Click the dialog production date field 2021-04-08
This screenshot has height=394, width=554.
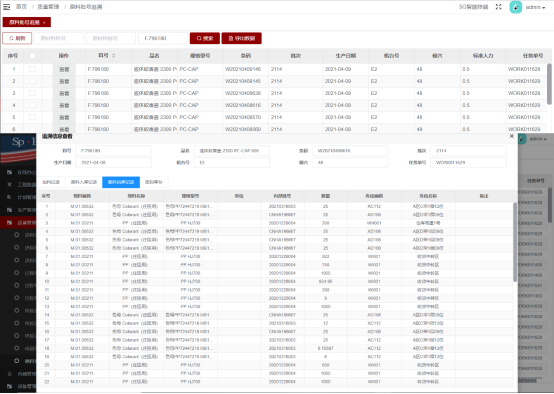pos(113,163)
